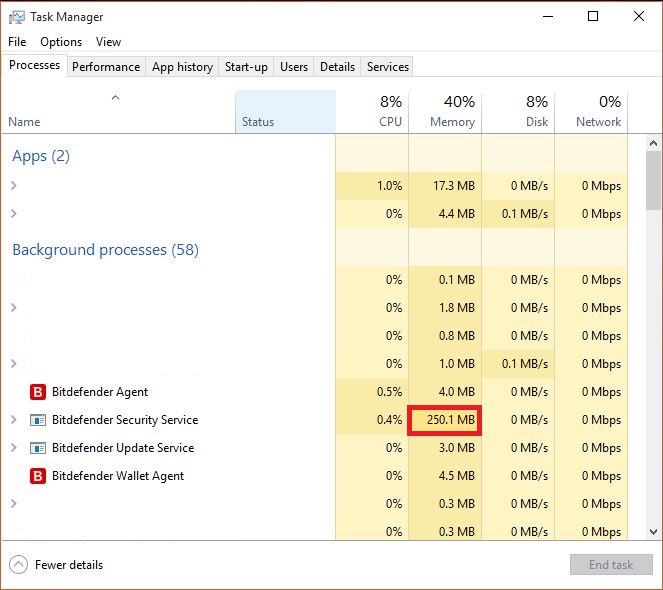The image size is (663, 590).
Task: Select the 250.1 MB memory cell
Action: [445, 420]
